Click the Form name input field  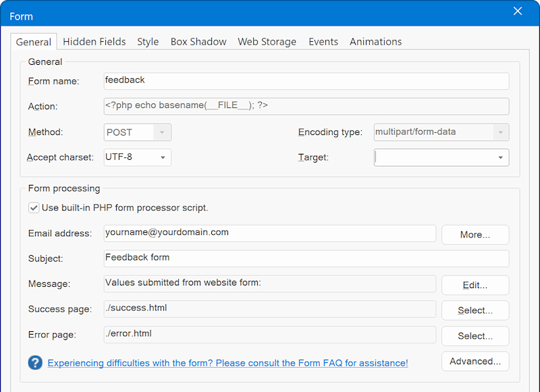coord(306,81)
